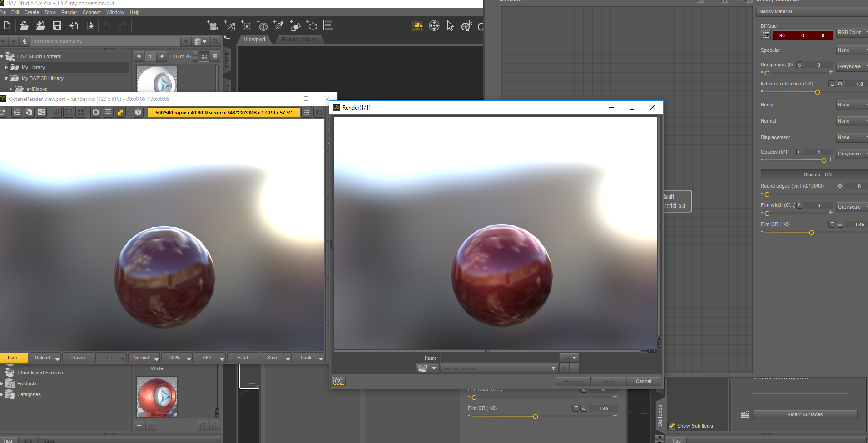Screen dimensions: 868x443
Task: Toggle the Final render mode button
Action: click(243, 358)
